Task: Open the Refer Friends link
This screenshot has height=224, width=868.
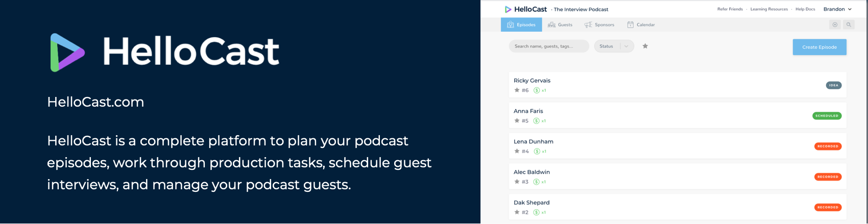Action: pos(730,9)
